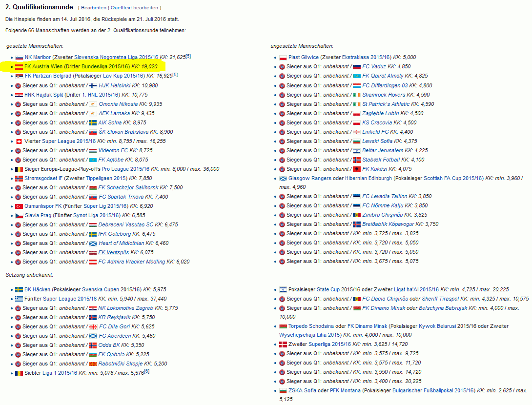Click the Liechtenstein flag beside FC Vaduz

357,67
